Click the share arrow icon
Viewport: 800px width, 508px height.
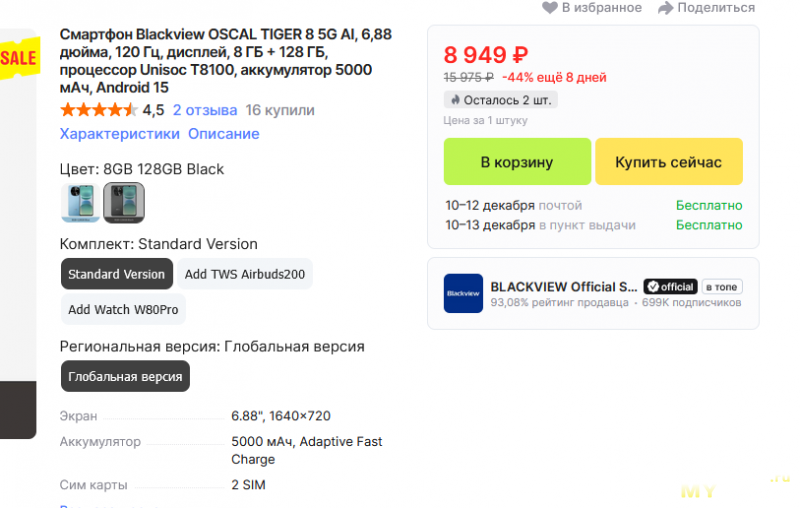coord(666,8)
